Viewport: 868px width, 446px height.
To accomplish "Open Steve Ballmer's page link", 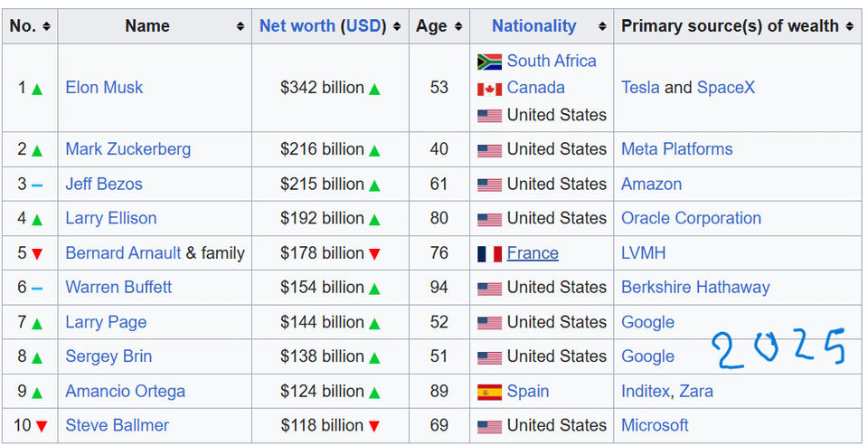I will [117, 425].
